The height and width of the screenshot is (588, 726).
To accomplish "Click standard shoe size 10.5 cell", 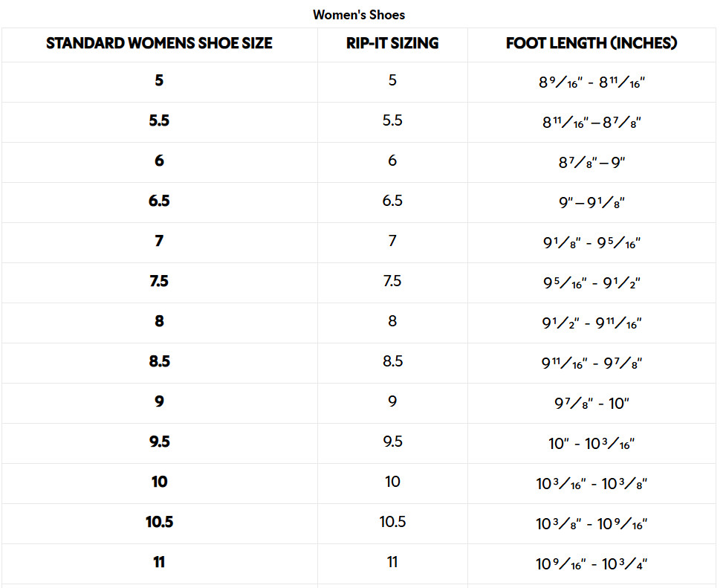I will point(159,522).
